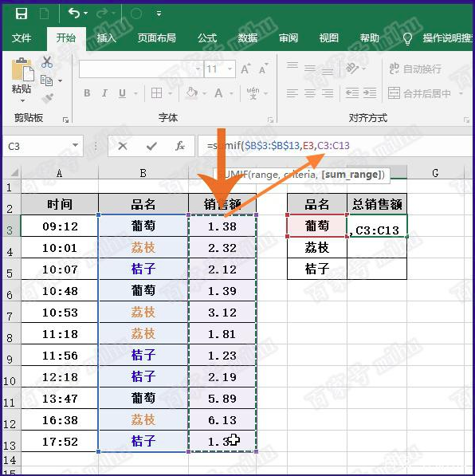Click the 合并后居中 merge button

tap(419, 93)
